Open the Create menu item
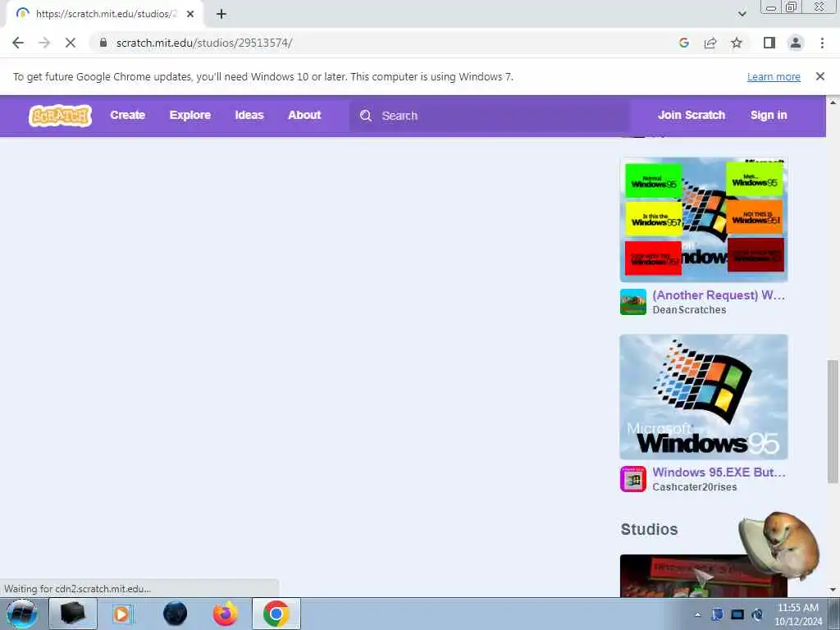 (x=127, y=115)
